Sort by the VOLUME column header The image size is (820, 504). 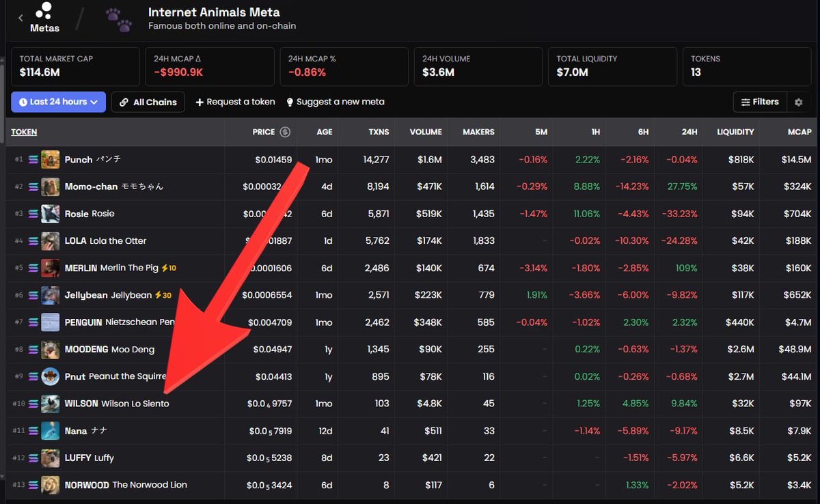point(426,132)
